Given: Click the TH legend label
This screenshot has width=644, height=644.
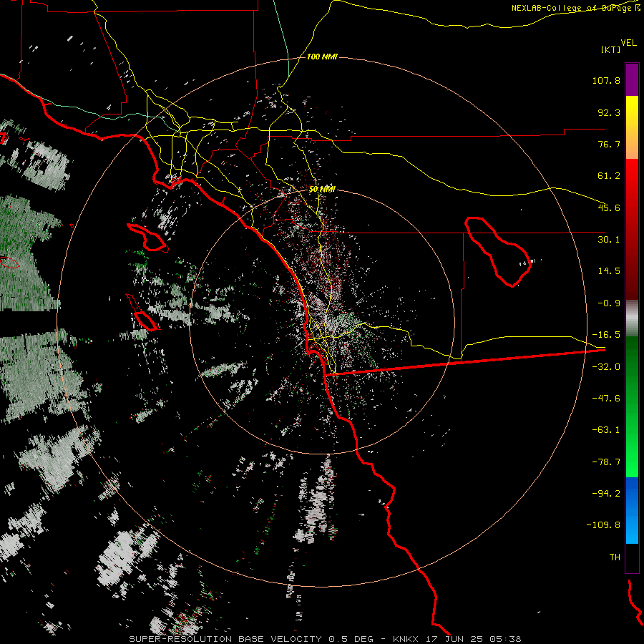Looking at the screenshot, I should (x=615, y=557).
